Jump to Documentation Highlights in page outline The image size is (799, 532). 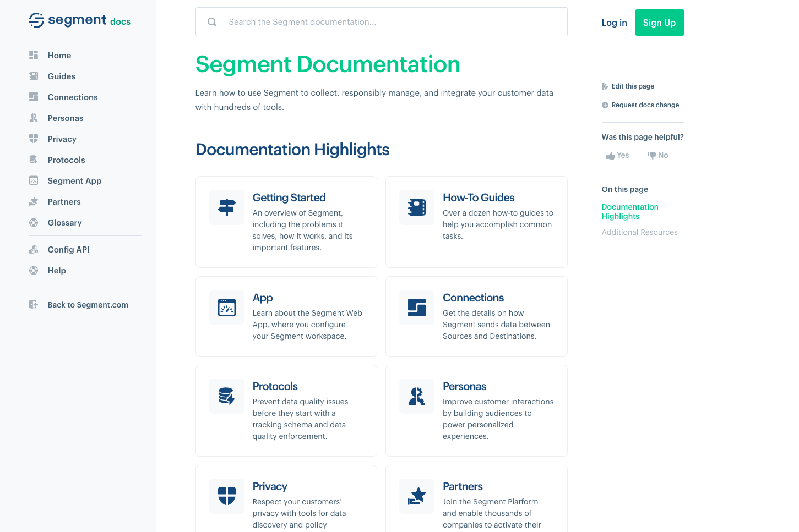click(x=630, y=211)
